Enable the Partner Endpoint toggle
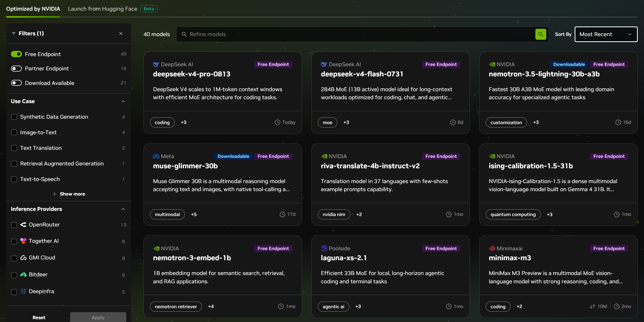 point(16,69)
